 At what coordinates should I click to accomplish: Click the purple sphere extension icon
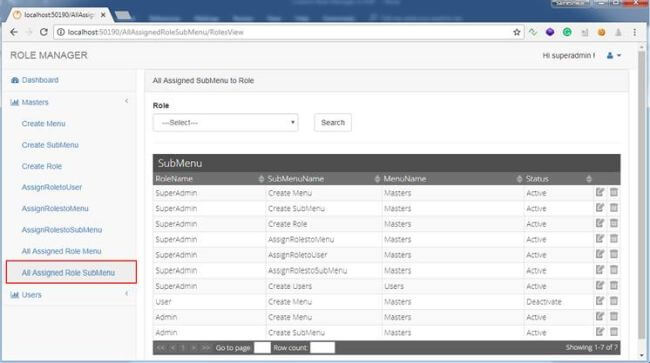(550, 32)
